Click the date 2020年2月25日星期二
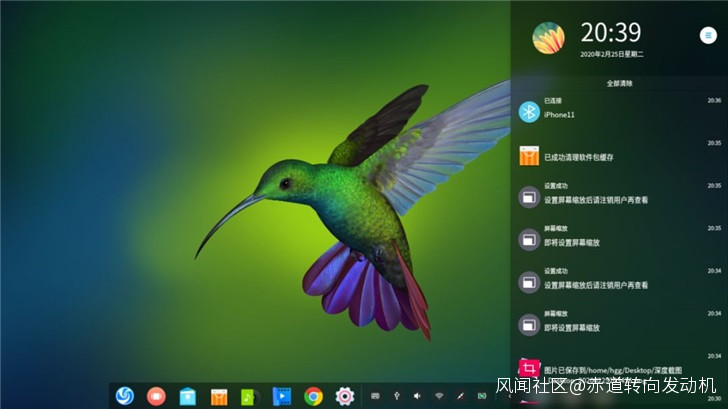Image resolution: width=728 pixels, height=409 pixels. tap(611, 54)
